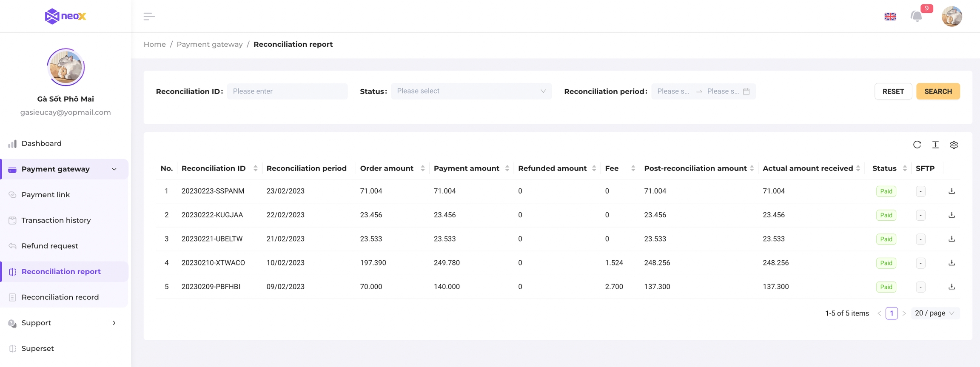Open the table density icon
The height and width of the screenshot is (367, 980).
pos(935,145)
